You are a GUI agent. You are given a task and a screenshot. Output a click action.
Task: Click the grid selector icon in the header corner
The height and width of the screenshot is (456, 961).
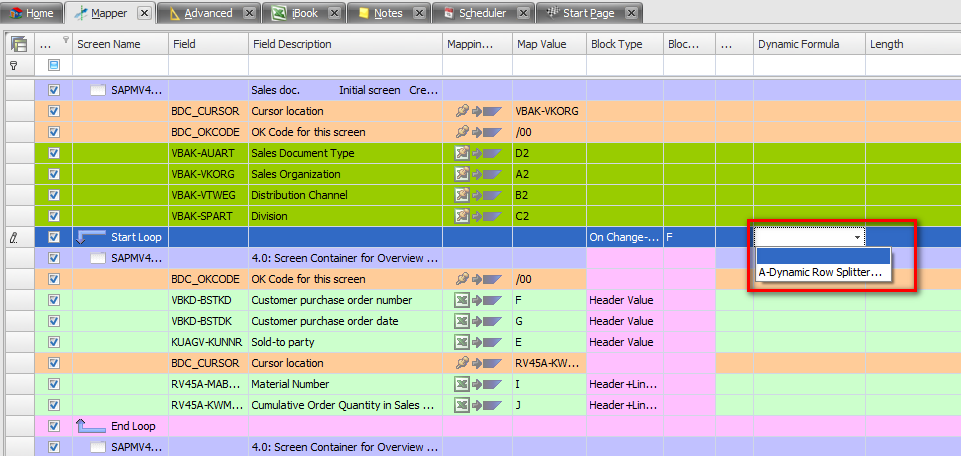(18, 44)
